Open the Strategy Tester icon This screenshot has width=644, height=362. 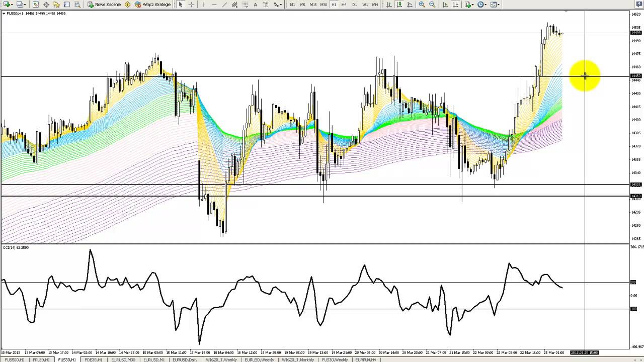pos(77,5)
